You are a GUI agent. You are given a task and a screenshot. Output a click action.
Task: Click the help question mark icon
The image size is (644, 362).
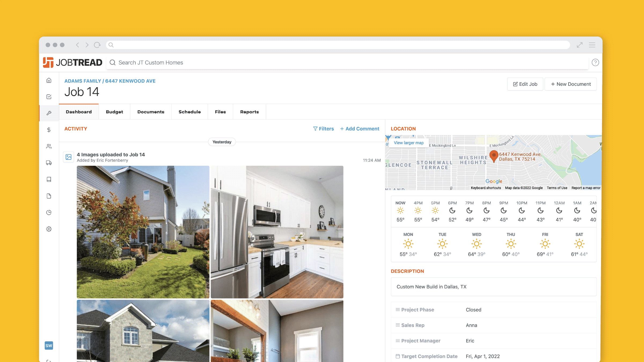click(x=595, y=62)
